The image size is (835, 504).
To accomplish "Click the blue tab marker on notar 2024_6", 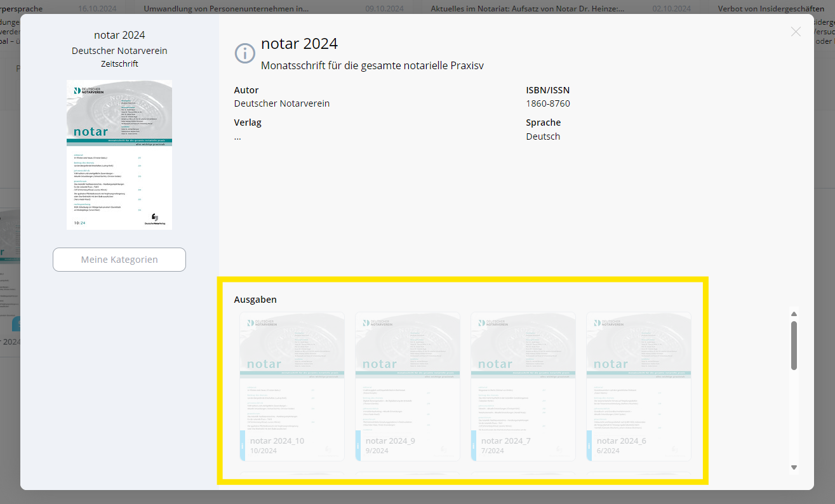I will click(x=589, y=445).
